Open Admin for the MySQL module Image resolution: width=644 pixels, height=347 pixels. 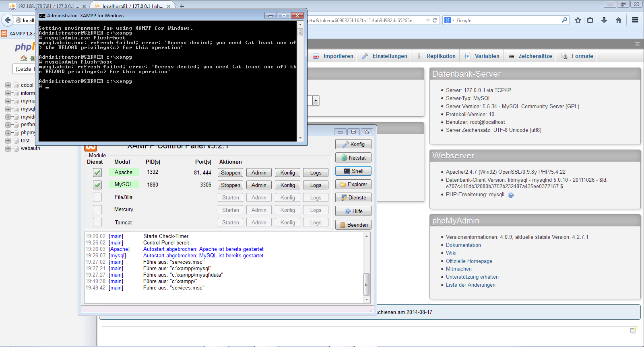(x=259, y=185)
